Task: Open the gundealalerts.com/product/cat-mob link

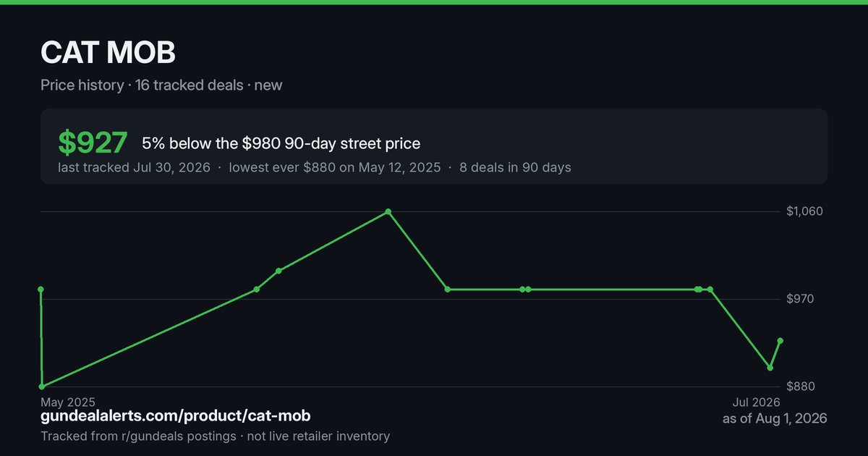Action: click(176, 416)
